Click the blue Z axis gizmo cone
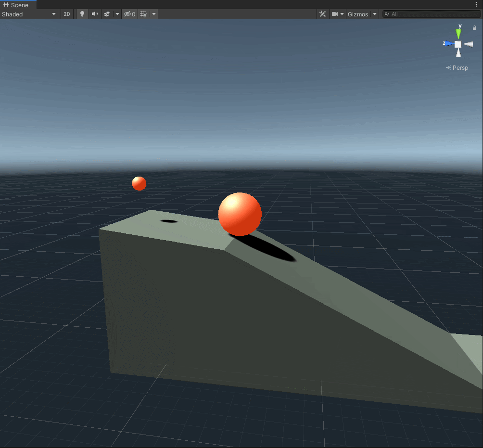483x448 pixels. pos(448,44)
